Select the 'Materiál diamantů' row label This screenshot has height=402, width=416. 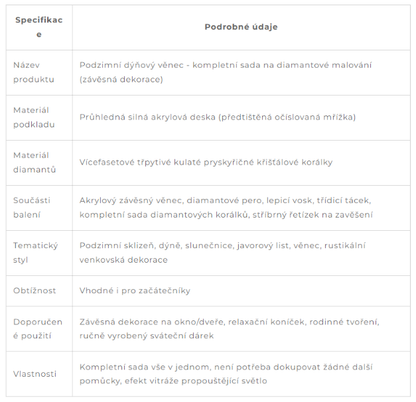tap(34, 162)
